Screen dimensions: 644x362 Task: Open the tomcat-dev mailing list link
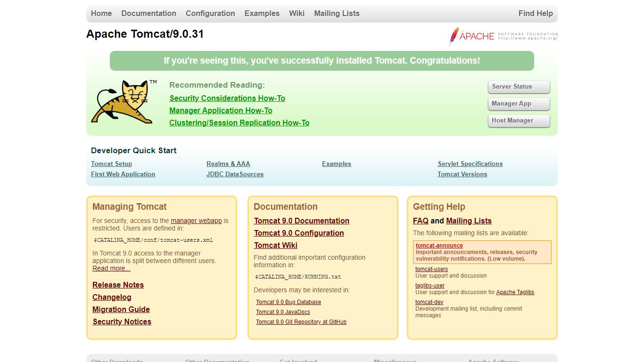click(429, 302)
